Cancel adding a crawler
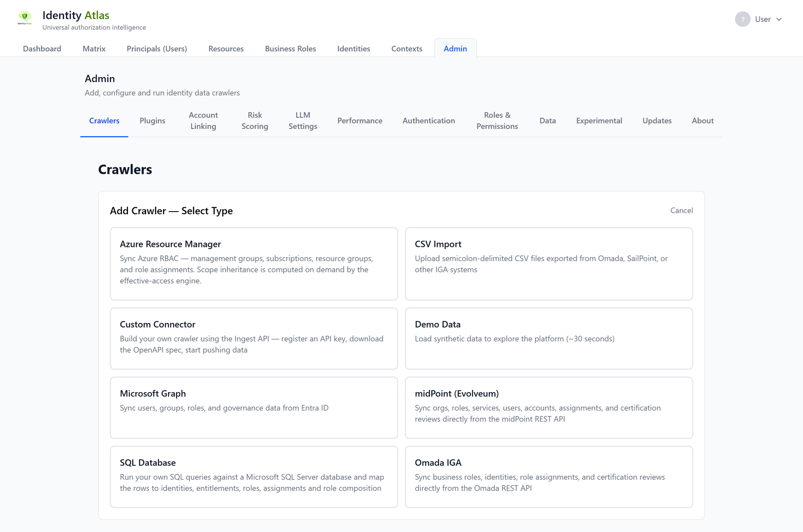The height and width of the screenshot is (532, 803). pyautogui.click(x=681, y=210)
